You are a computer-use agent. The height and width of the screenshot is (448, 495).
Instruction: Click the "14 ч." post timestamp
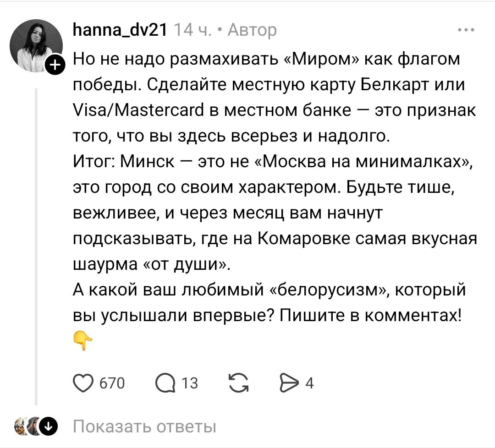pyautogui.click(x=193, y=31)
